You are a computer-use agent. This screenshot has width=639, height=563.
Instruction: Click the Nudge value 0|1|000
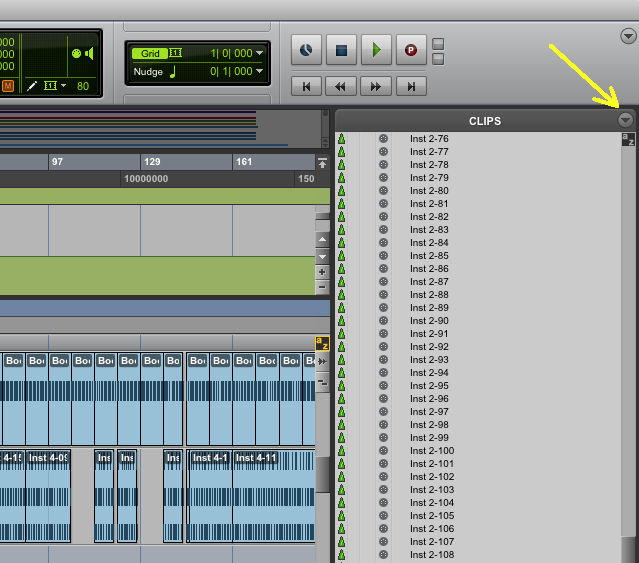pyautogui.click(x=231, y=71)
